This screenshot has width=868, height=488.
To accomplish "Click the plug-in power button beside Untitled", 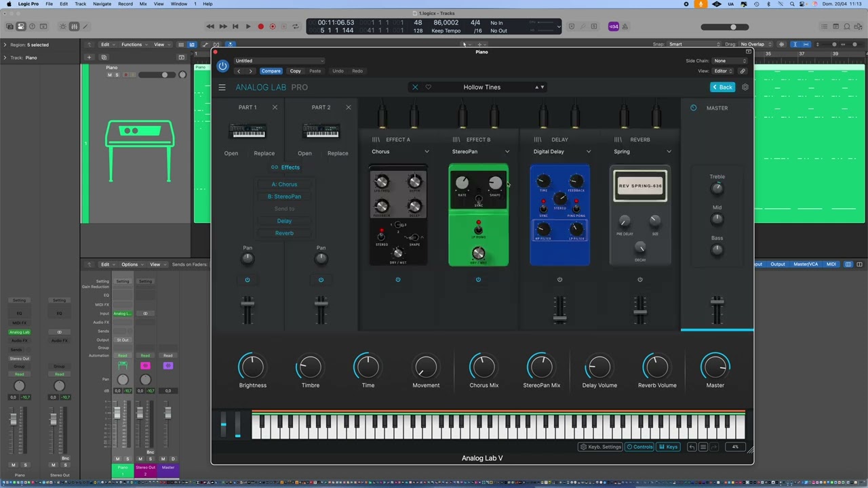I will [x=222, y=66].
